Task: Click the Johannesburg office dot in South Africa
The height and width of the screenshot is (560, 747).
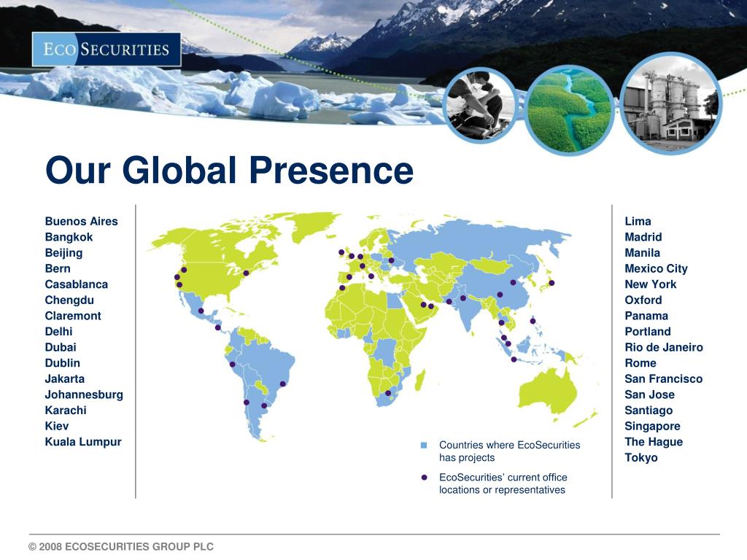Action: click(x=388, y=393)
